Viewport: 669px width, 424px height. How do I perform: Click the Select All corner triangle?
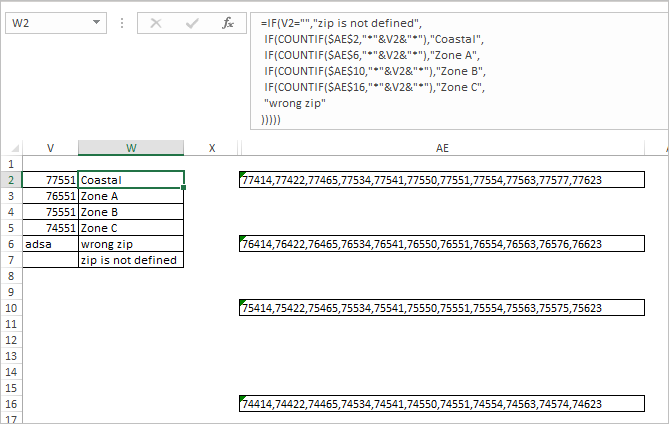click(x=15, y=148)
